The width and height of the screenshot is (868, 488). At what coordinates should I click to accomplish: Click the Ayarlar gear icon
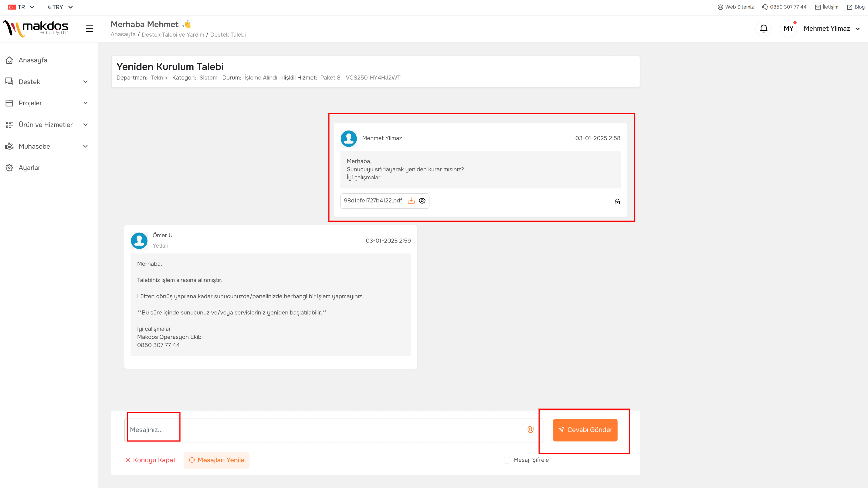pyautogui.click(x=9, y=168)
